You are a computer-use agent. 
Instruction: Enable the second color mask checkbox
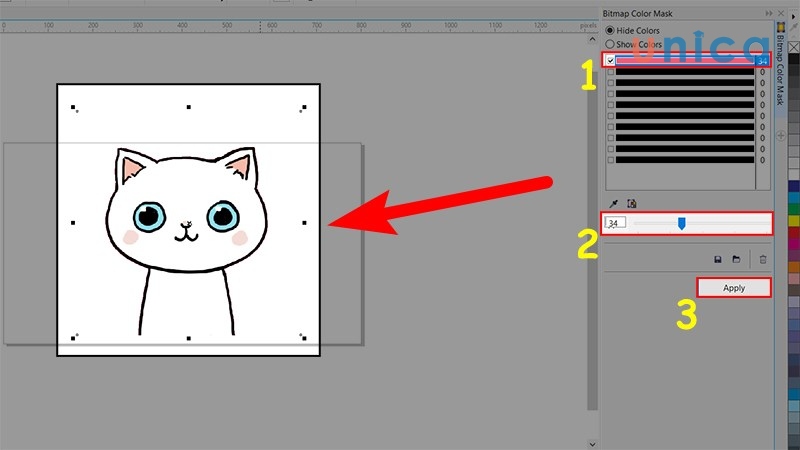(611, 72)
